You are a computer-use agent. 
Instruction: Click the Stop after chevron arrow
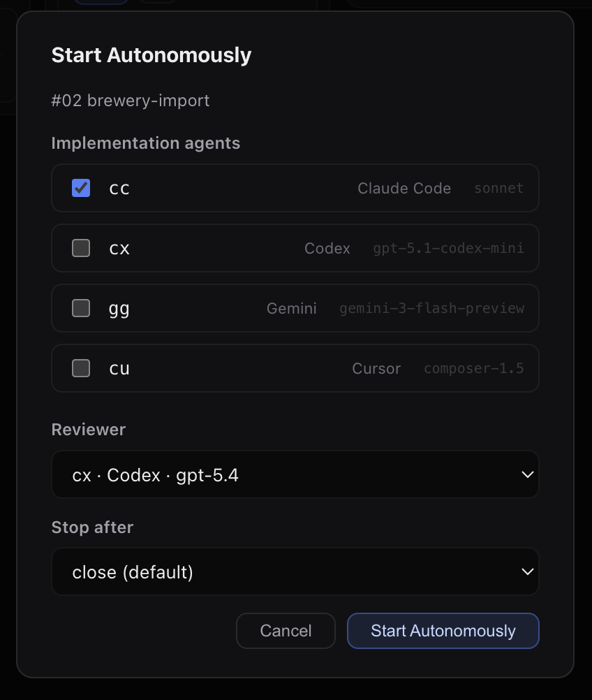pos(528,572)
